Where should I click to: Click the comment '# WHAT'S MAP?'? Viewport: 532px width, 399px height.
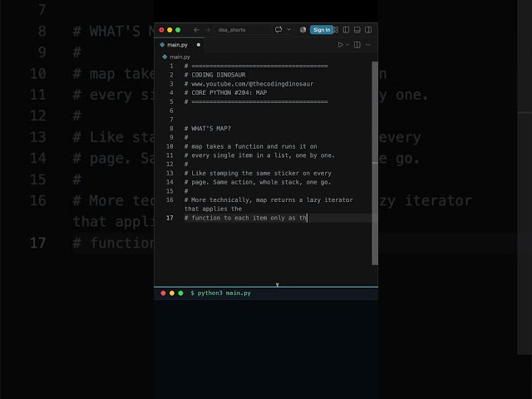tap(207, 129)
